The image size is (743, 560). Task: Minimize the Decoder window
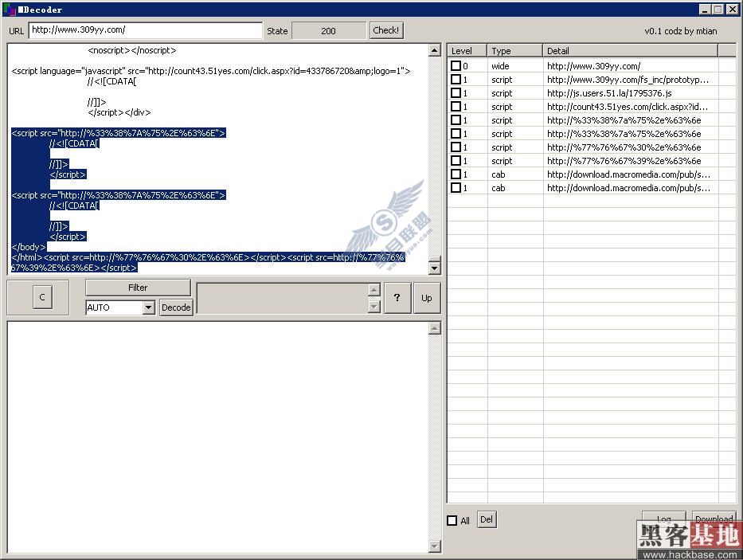click(705, 9)
